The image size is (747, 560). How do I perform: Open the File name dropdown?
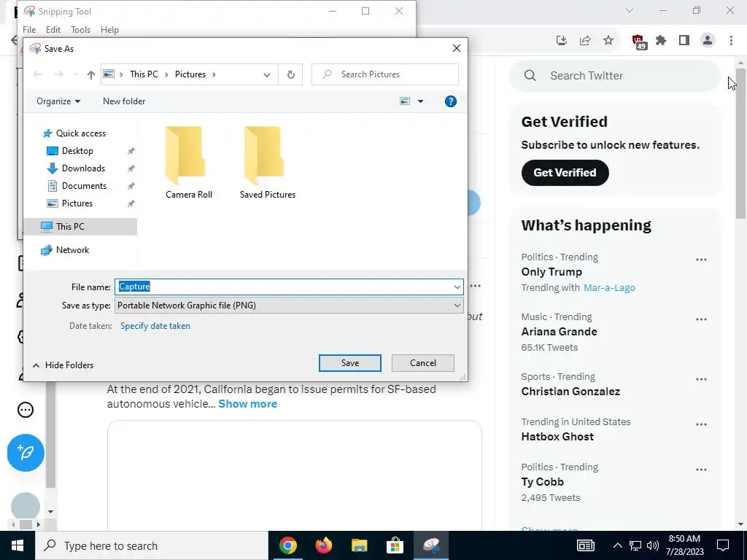tap(457, 287)
